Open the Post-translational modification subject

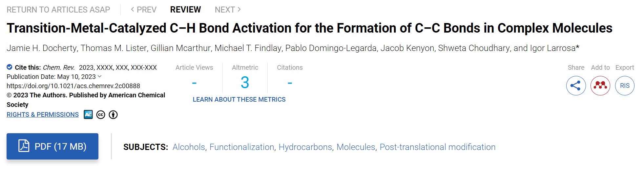(437, 147)
